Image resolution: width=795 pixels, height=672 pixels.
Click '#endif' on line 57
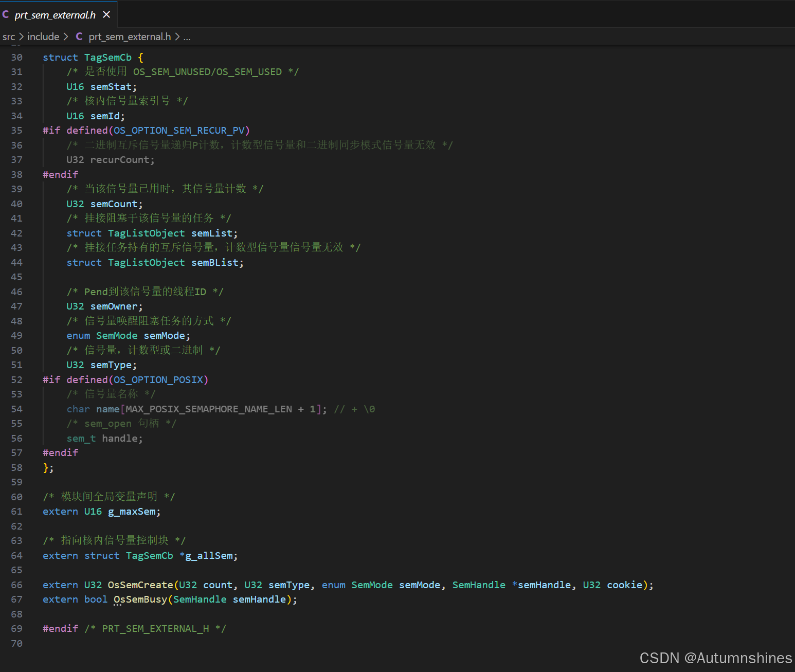tap(61, 453)
